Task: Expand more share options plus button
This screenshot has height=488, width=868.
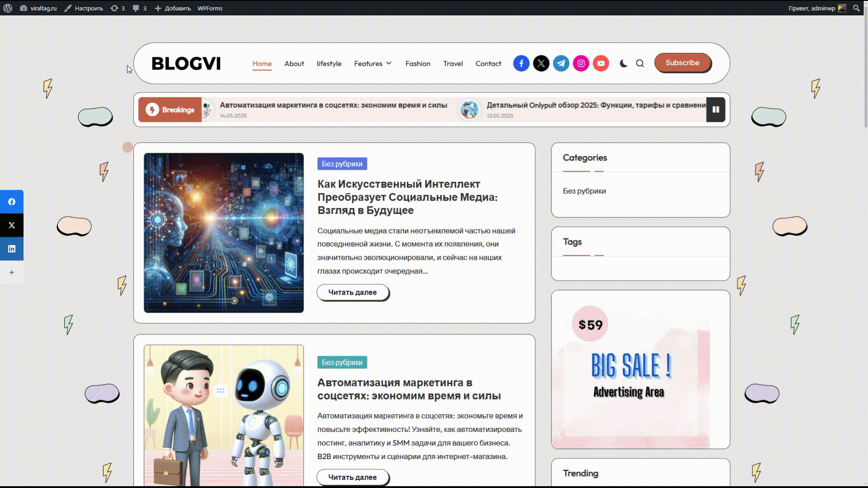Action: pos(12,272)
